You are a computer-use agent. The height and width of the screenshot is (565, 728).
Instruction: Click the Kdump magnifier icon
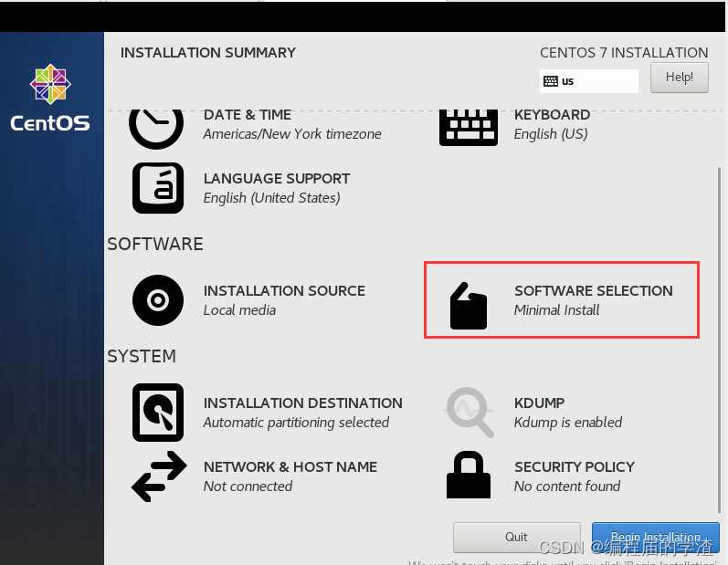click(x=470, y=413)
